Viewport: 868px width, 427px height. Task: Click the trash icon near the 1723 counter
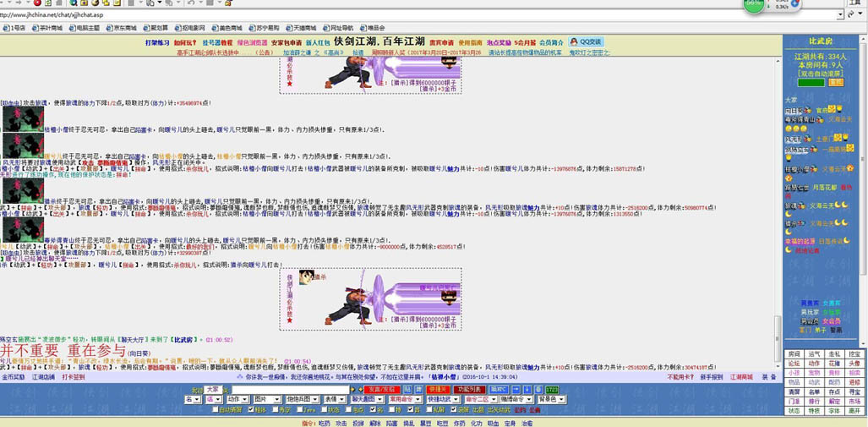[x=538, y=389]
